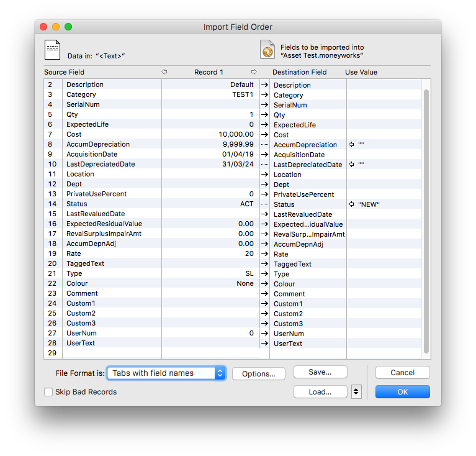Go to next record arrow
The height and width of the screenshot is (456, 476).
(x=254, y=71)
